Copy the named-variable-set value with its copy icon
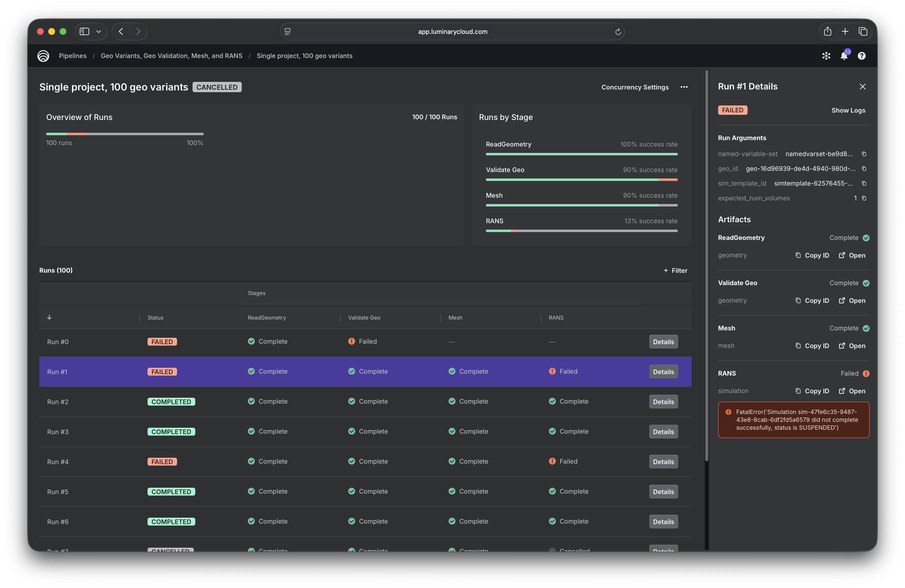 pyautogui.click(x=864, y=154)
